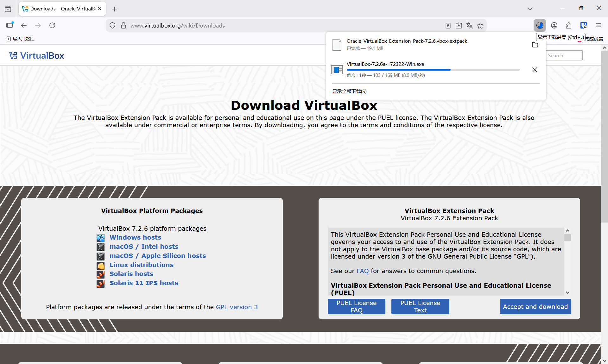Bookmark this page with the star icon

point(480,26)
